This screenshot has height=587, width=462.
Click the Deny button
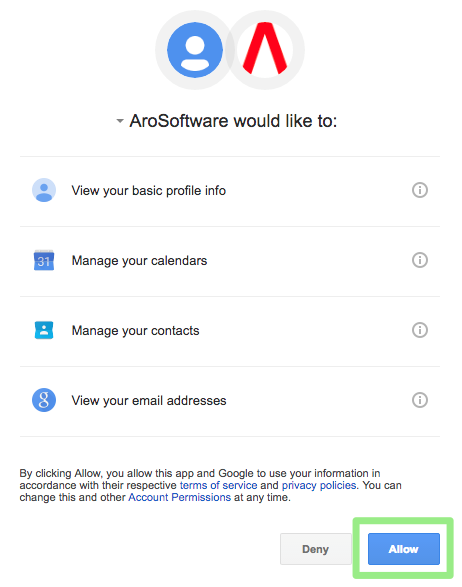[316, 549]
